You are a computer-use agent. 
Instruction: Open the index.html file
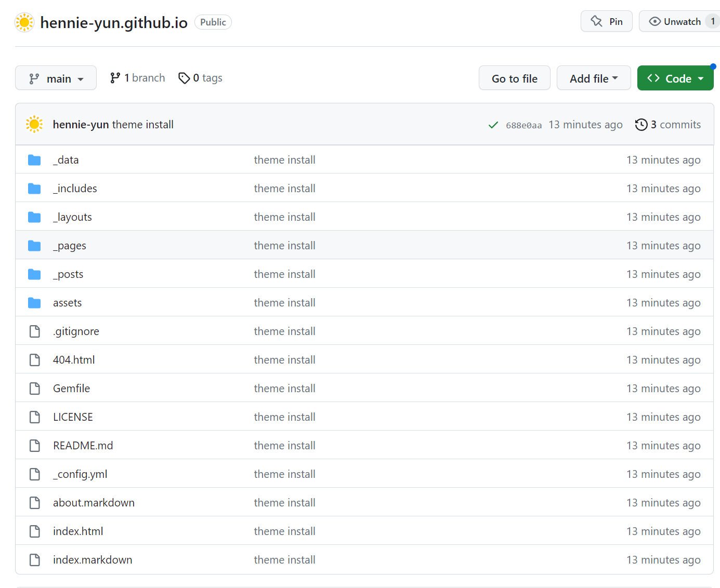pyautogui.click(x=78, y=531)
